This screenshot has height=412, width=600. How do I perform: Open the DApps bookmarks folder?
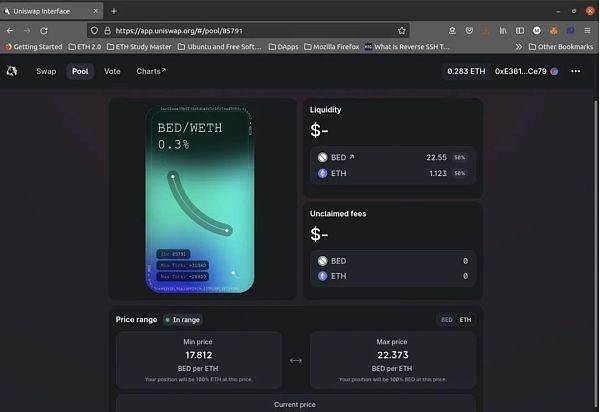click(x=283, y=47)
